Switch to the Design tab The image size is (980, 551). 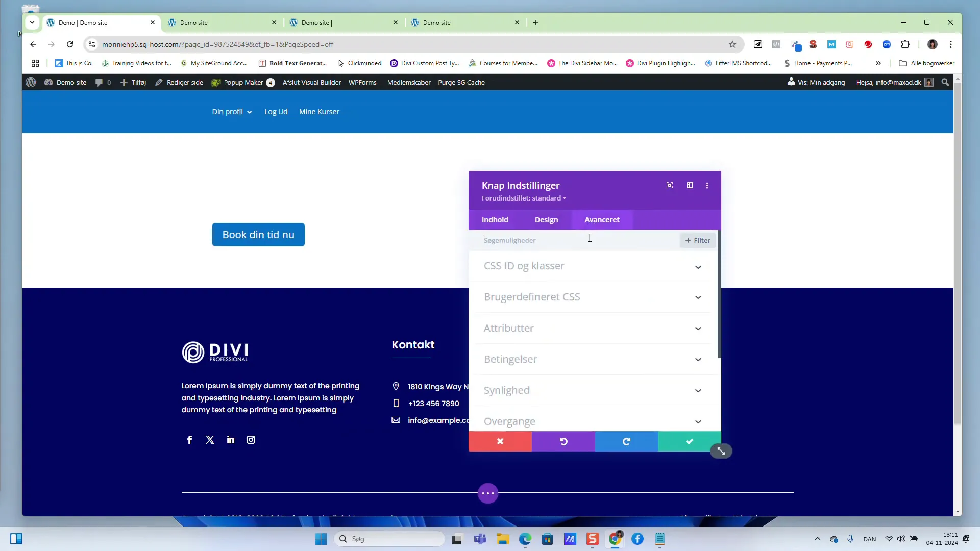[x=546, y=220]
